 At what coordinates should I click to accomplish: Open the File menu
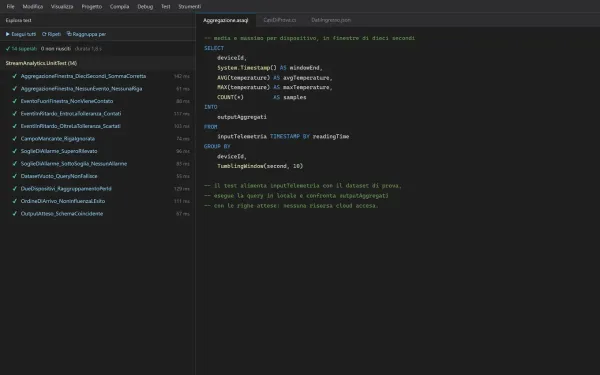coord(10,7)
